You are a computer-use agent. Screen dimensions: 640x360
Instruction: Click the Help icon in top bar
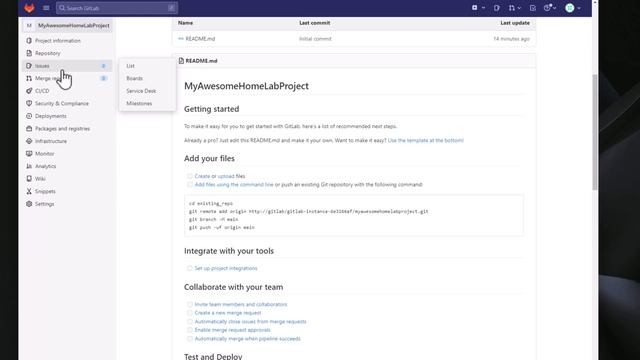547,8
